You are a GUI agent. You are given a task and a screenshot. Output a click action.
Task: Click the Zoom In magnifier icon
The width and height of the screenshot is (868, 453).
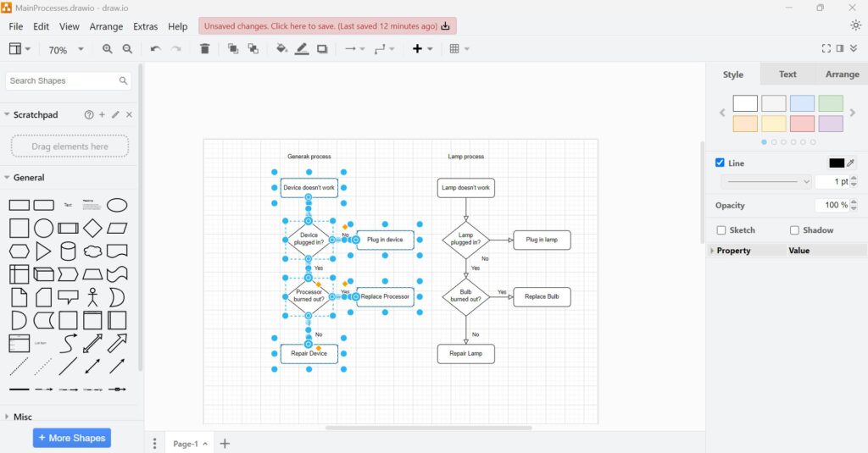[x=108, y=49]
